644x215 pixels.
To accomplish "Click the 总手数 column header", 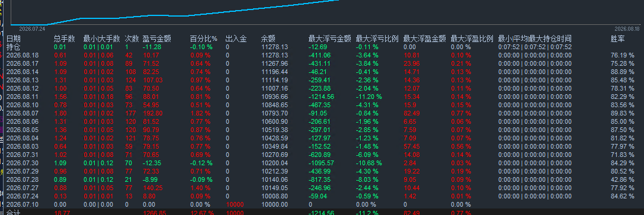I will [65, 38].
